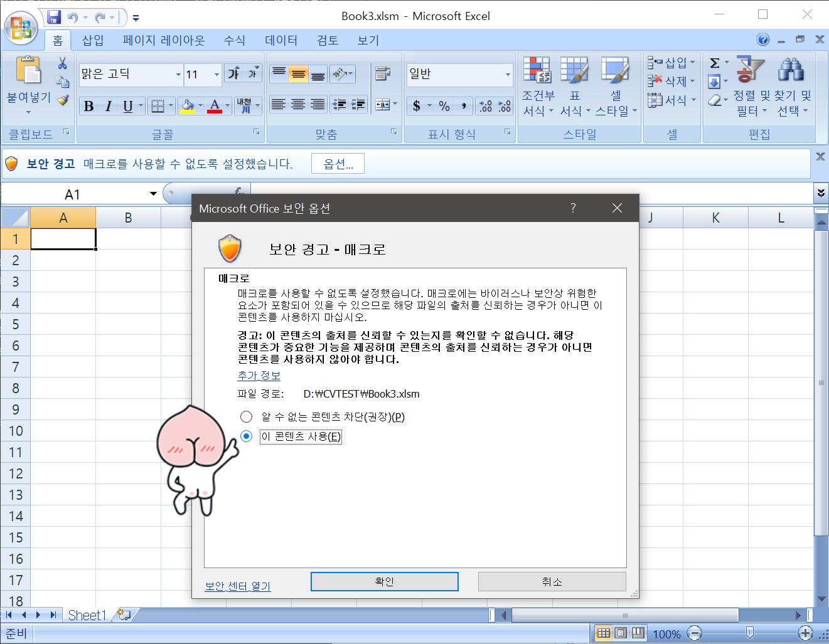Viewport: 829px width, 644px height.
Task: Open the font size dropdown showing 11
Action: click(217, 75)
